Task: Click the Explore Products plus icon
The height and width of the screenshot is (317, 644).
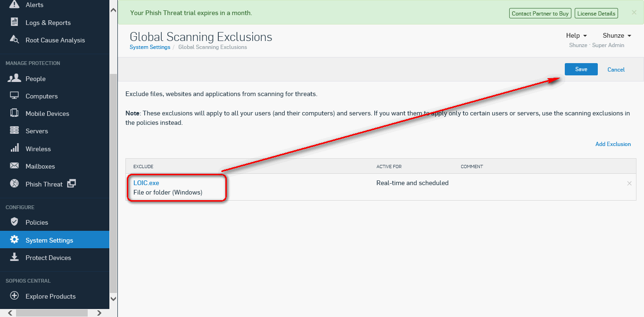Action: point(15,296)
